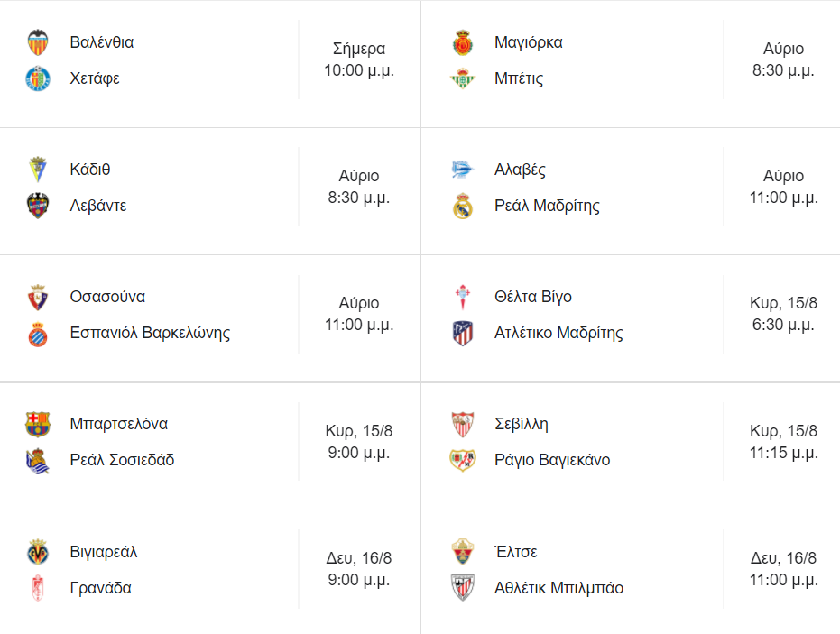The width and height of the screenshot is (840, 634).
Task: Click the Espanyol club crest icon
Action: pyautogui.click(x=38, y=333)
